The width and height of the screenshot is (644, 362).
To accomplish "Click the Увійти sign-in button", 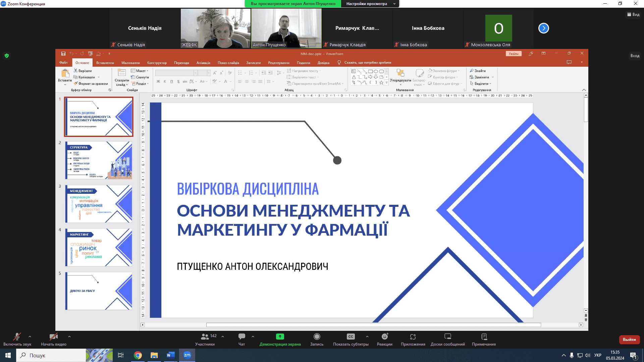I will pos(514,54).
